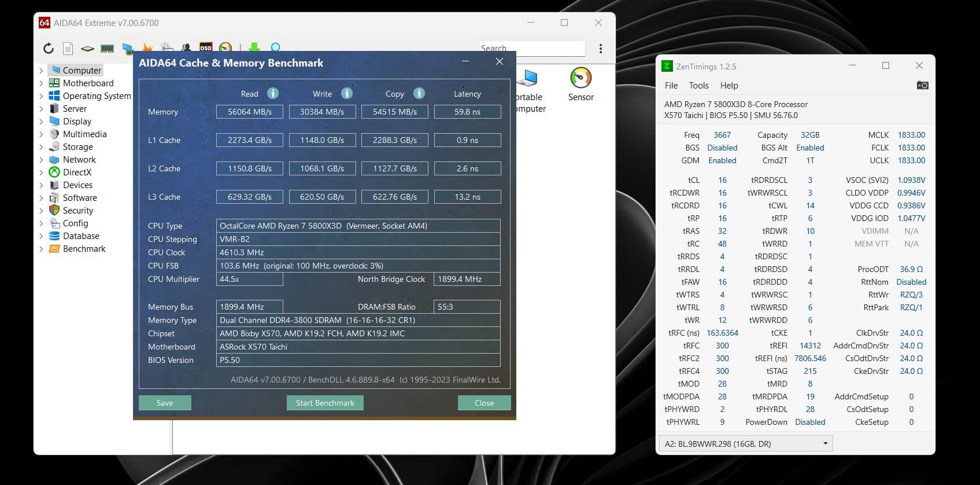
Task: Click the Memory Write value 30384 MB/s
Action: (x=322, y=112)
